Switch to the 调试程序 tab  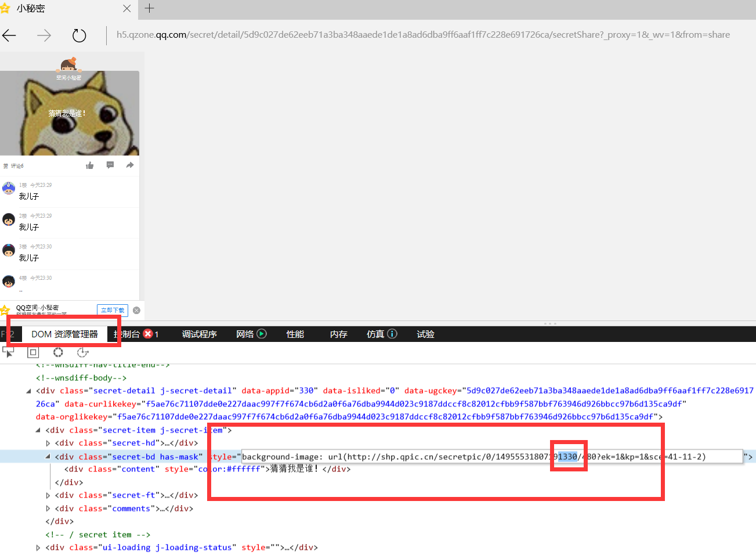[x=199, y=334]
